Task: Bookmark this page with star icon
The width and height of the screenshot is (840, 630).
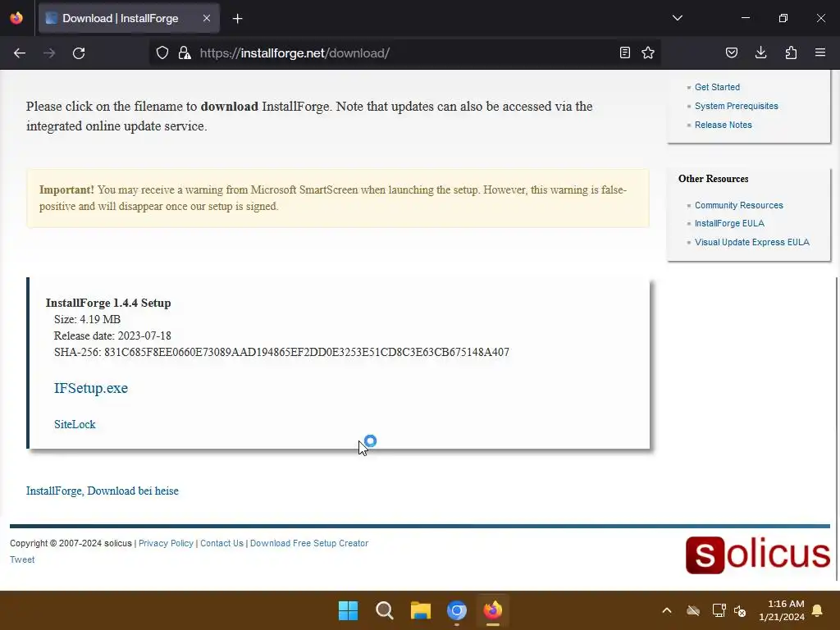Action: [x=648, y=52]
